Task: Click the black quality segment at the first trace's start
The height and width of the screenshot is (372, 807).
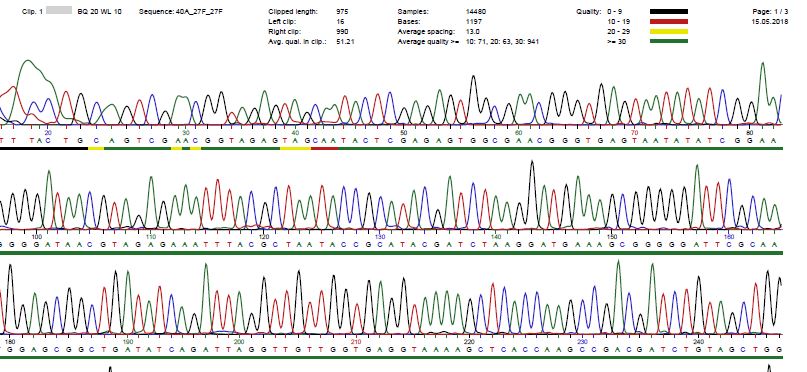Action: pyautogui.click(x=44, y=148)
